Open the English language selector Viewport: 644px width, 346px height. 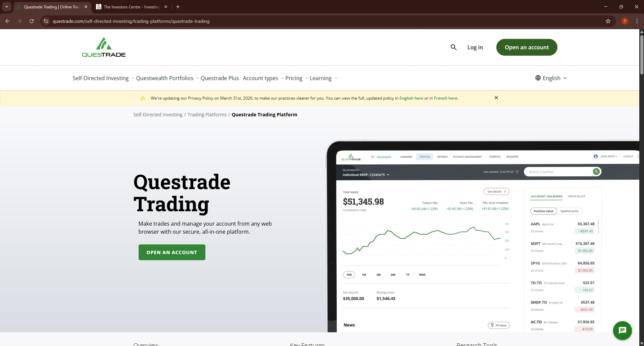[x=551, y=78]
